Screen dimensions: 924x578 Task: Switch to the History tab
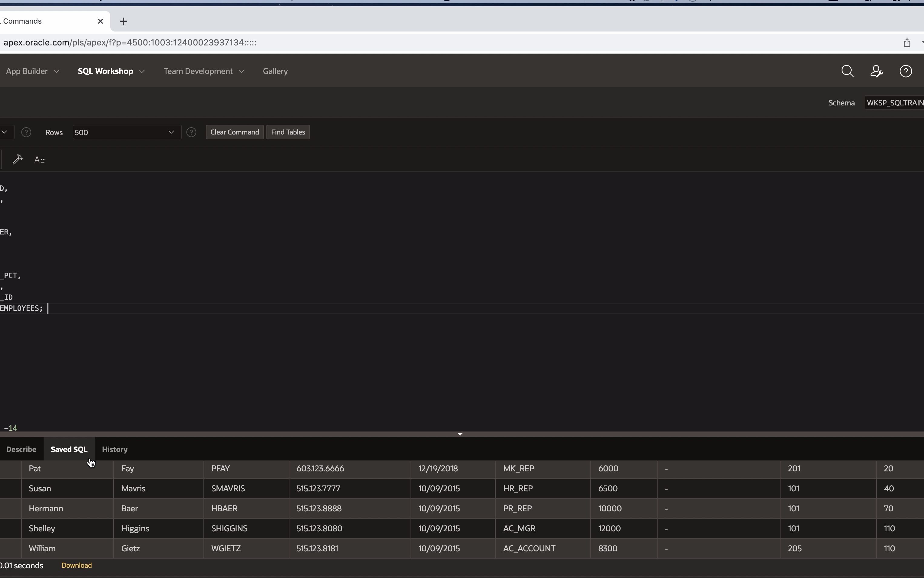pyautogui.click(x=115, y=449)
